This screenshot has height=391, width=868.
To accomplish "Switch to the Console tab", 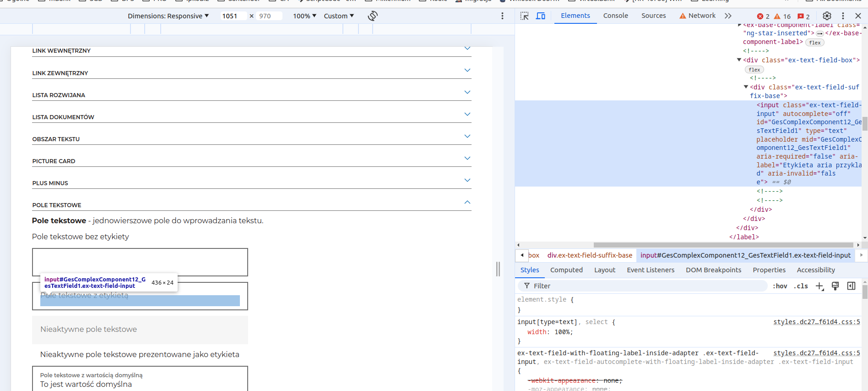I will [615, 16].
